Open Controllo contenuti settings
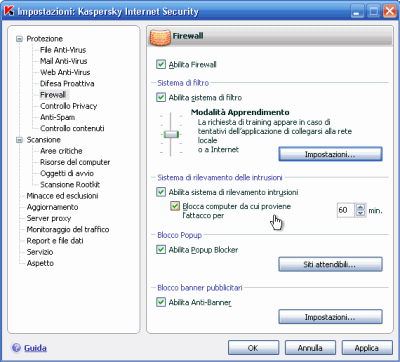This screenshot has height=362, width=400. (x=72, y=128)
